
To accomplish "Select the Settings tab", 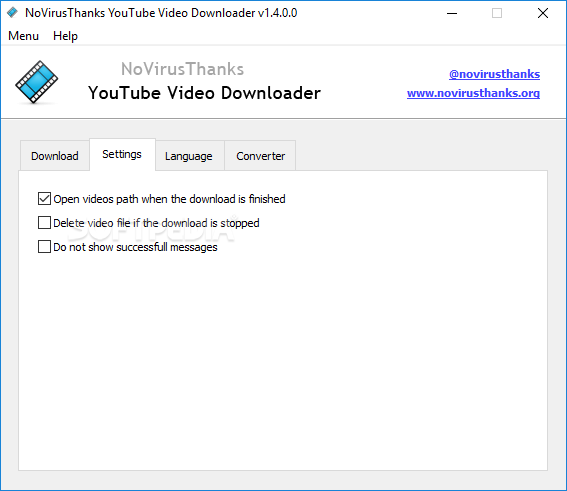I will point(122,154).
